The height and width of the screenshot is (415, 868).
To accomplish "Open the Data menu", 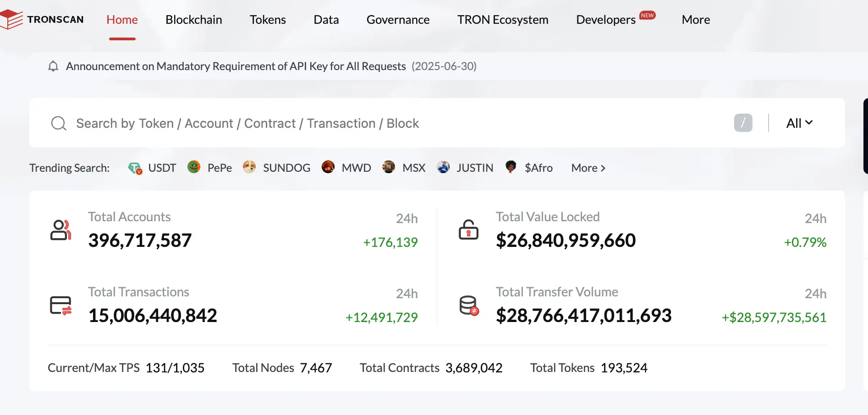I will (326, 20).
